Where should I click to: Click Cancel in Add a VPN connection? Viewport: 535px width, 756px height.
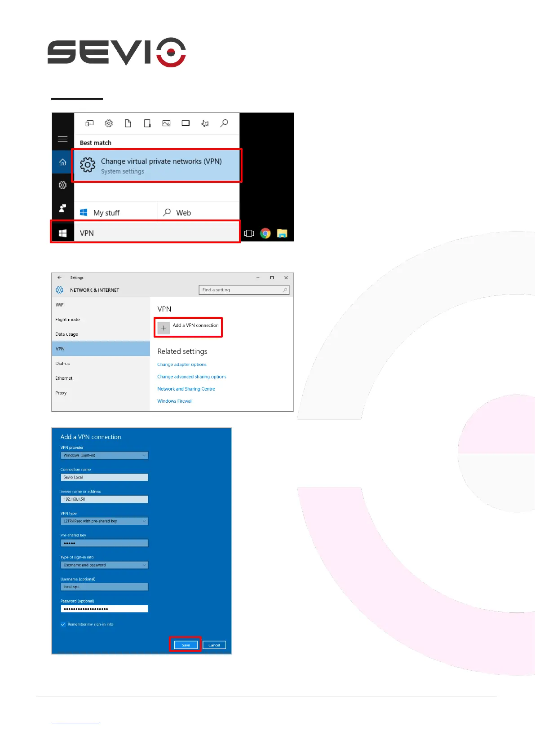[214, 645]
